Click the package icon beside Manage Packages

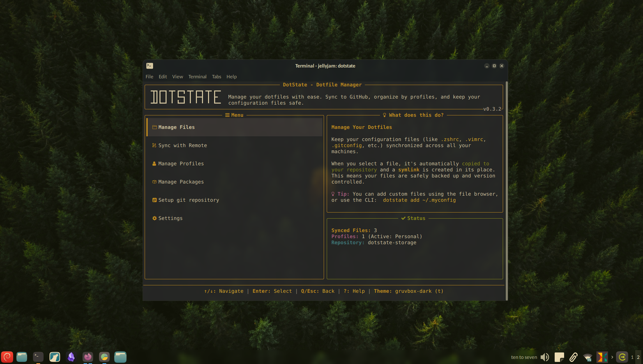tap(154, 182)
